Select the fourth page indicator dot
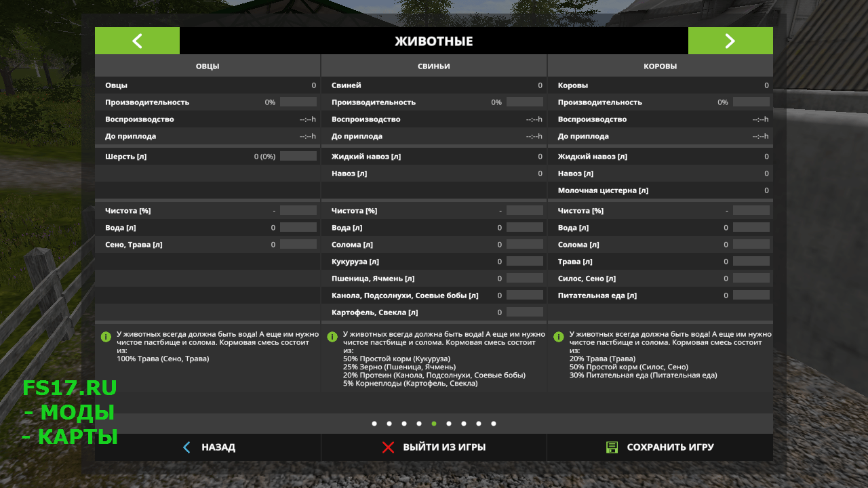This screenshot has height=488, width=868. [419, 424]
